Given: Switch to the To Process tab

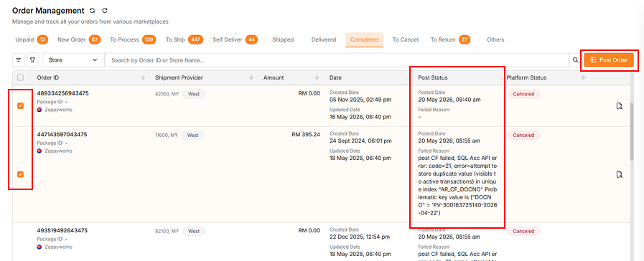Looking at the screenshot, I should tap(133, 39).
